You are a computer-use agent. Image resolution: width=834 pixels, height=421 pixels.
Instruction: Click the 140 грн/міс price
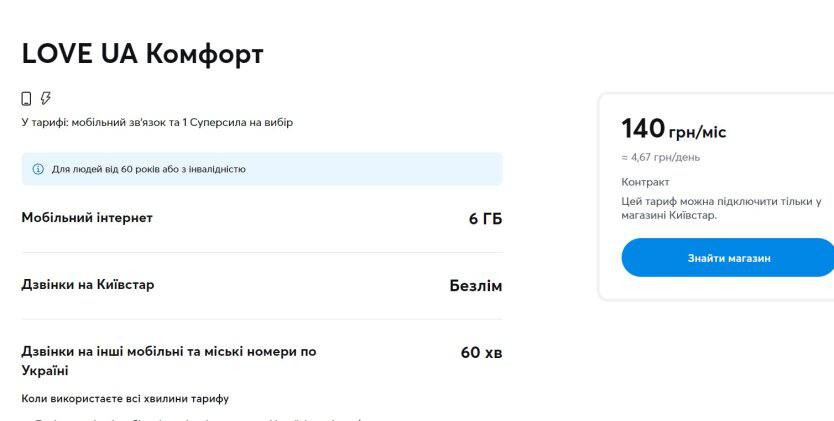(673, 130)
